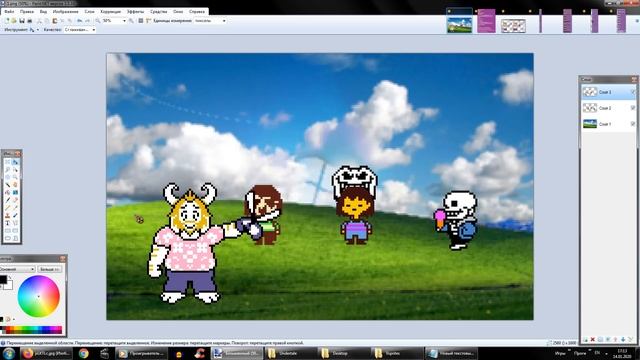
Task: Toggle the pixel grid button
Action: (x=140, y=21)
